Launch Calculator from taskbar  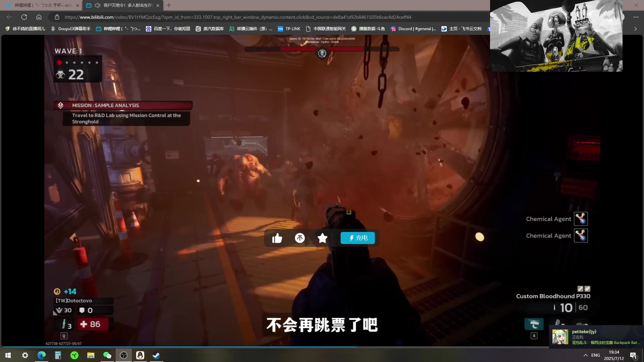point(58,355)
